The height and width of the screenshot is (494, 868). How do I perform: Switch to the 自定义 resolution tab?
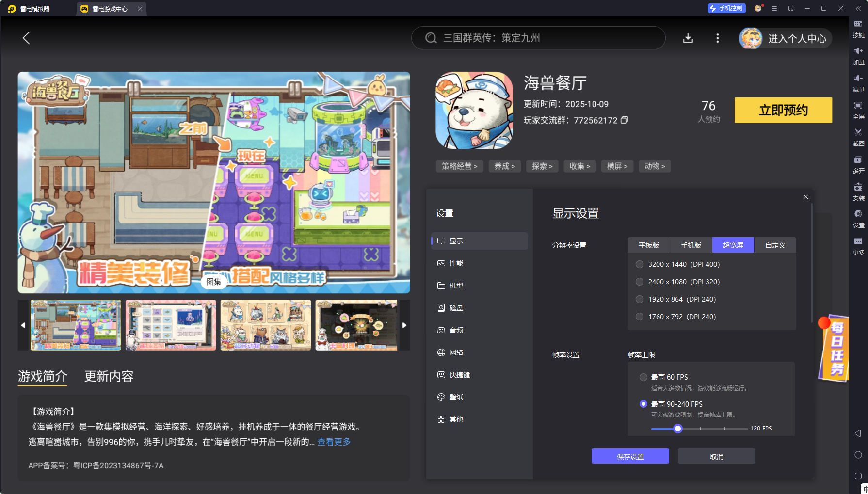pos(775,245)
